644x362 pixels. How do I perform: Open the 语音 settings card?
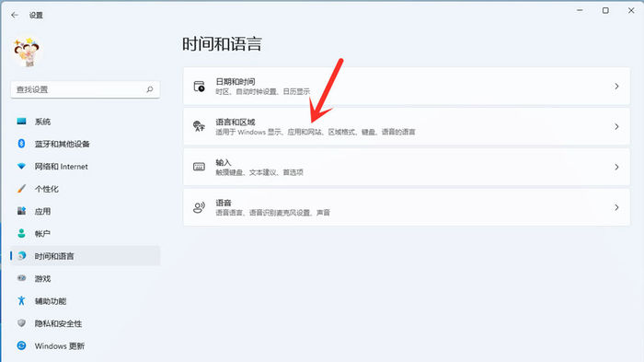pos(407,207)
